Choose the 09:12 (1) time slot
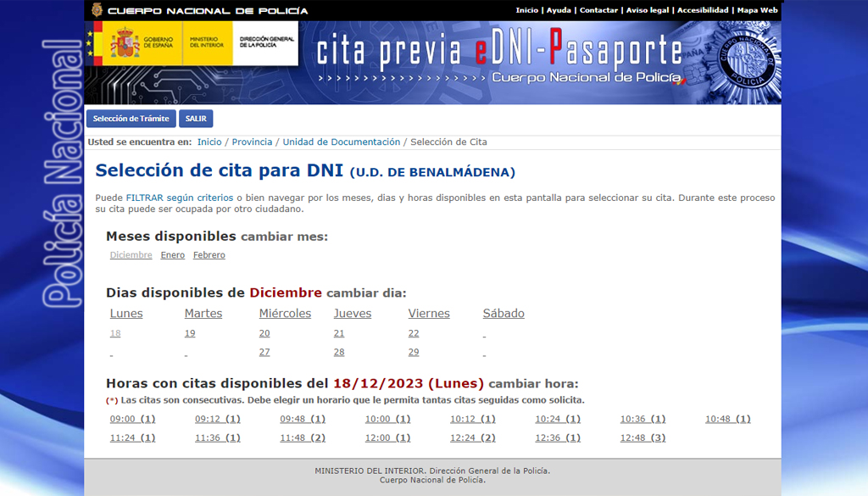Image resolution: width=868 pixels, height=496 pixels. click(x=218, y=419)
